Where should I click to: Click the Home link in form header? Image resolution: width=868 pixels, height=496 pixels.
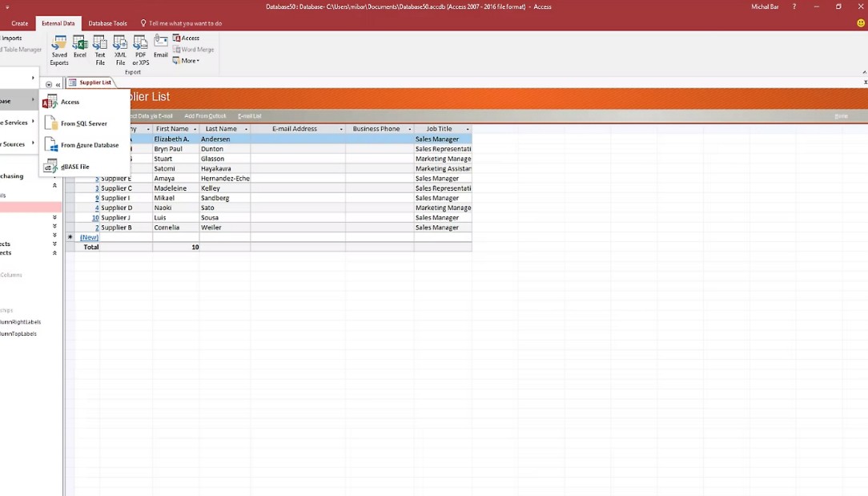coord(841,116)
